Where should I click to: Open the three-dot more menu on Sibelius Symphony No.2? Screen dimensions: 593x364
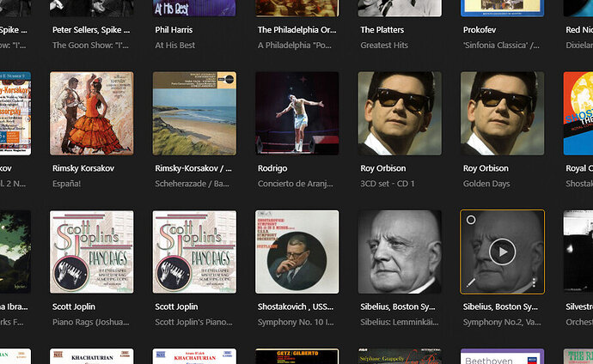tap(534, 282)
